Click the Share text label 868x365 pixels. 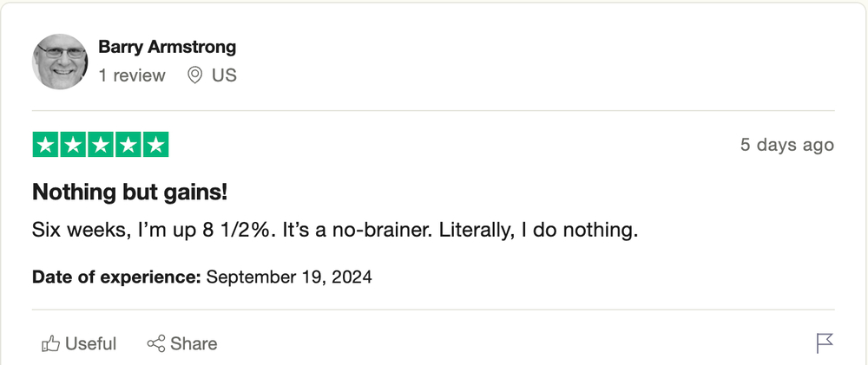pos(194,344)
